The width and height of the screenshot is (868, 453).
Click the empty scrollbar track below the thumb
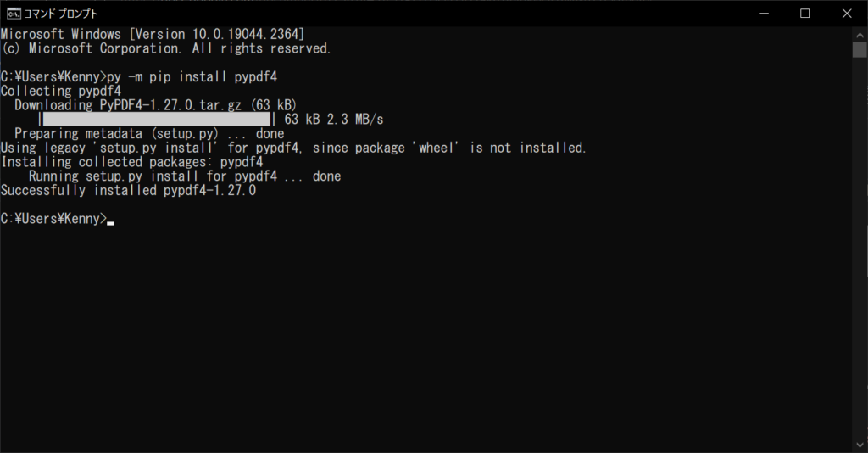(x=860, y=249)
